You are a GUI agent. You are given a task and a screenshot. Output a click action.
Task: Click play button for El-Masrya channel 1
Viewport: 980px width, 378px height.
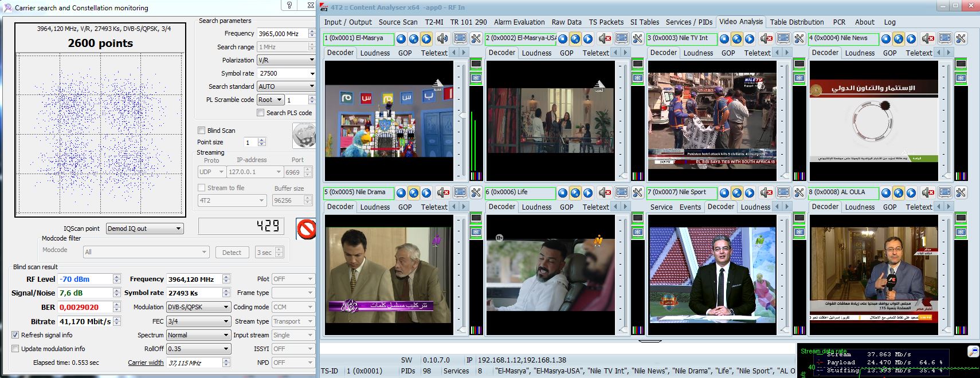(x=426, y=39)
